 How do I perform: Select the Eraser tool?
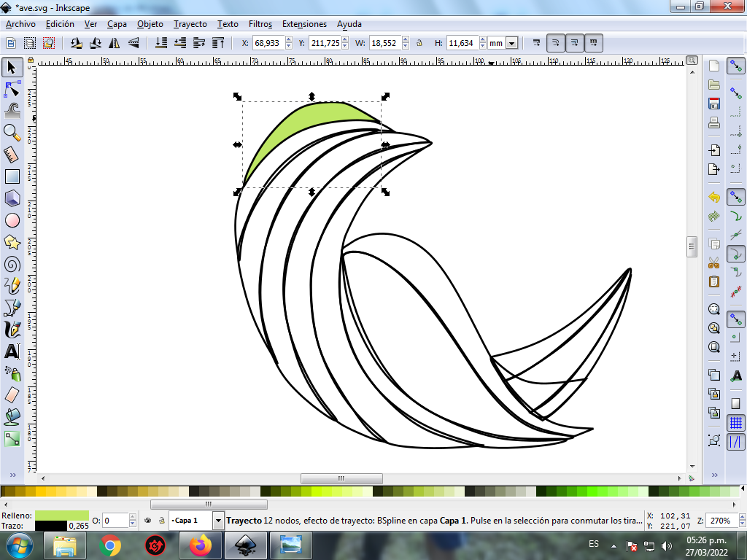tap(12, 395)
